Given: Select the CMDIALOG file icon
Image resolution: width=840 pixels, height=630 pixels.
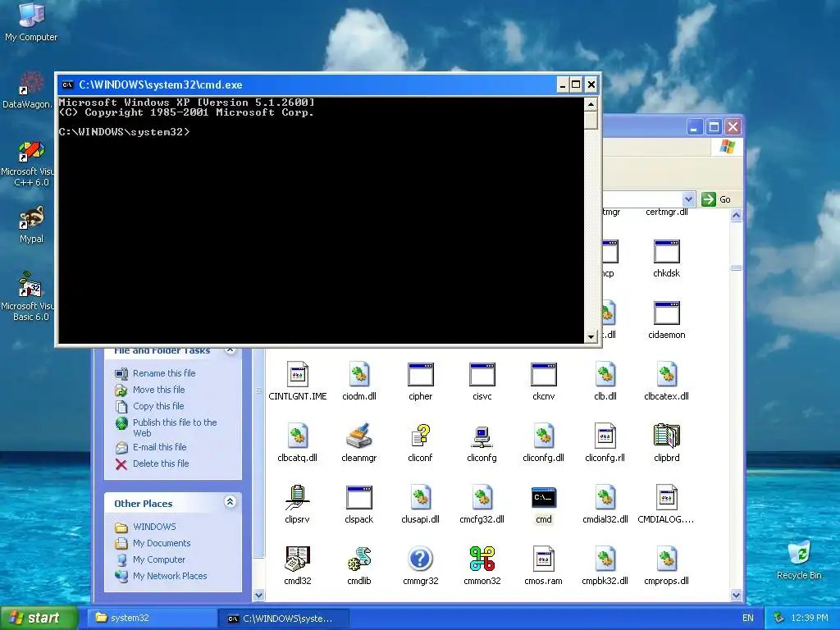Looking at the screenshot, I should point(666,498).
